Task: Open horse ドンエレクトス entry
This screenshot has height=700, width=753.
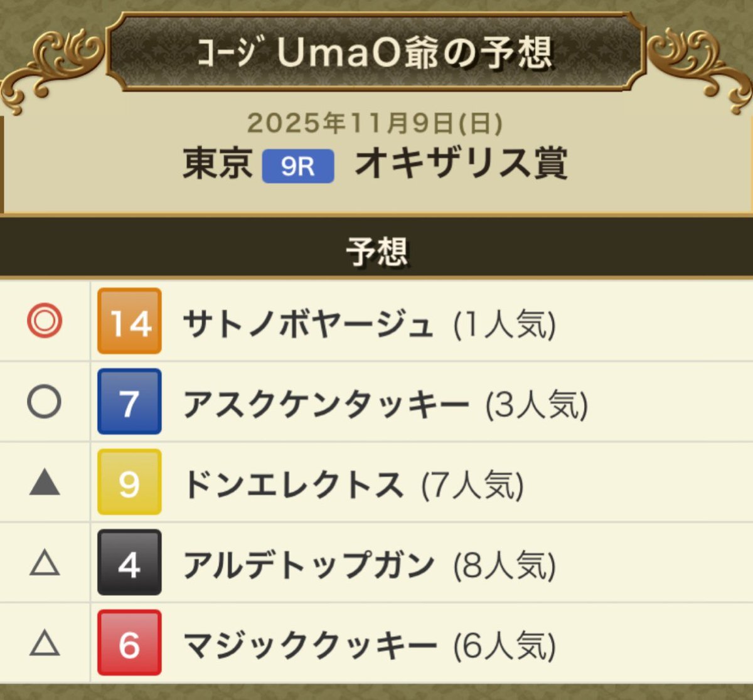Action: pyautogui.click(x=293, y=485)
